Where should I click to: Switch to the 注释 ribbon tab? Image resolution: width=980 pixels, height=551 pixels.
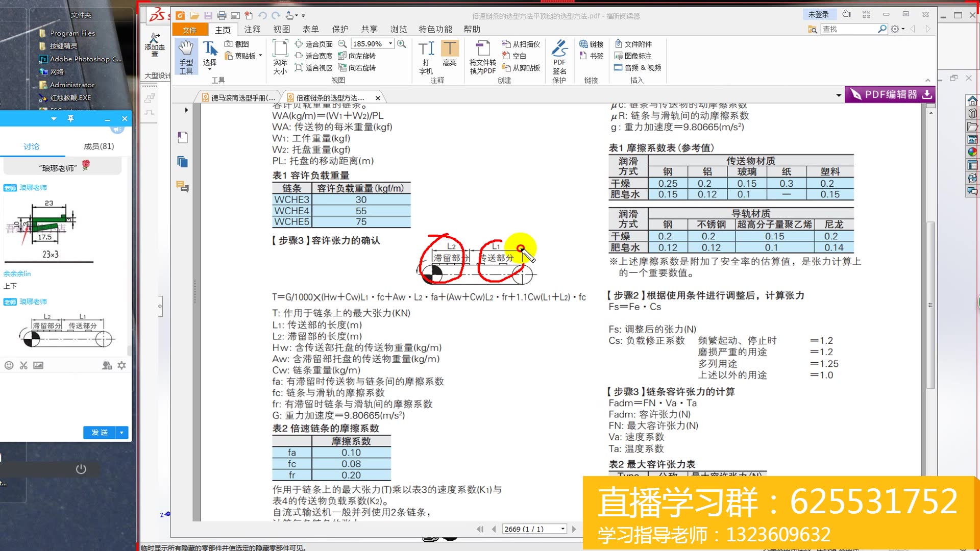coord(252,29)
